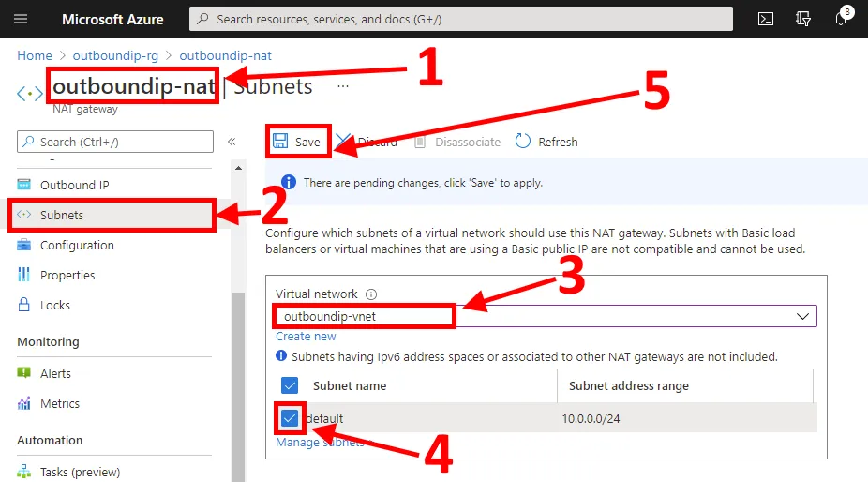Viewport: 868px width, 482px height.
Task: Click the Refresh button
Action: (x=546, y=142)
